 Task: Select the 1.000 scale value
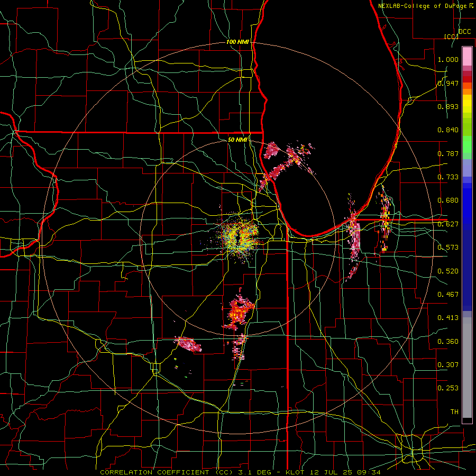coord(448,59)
